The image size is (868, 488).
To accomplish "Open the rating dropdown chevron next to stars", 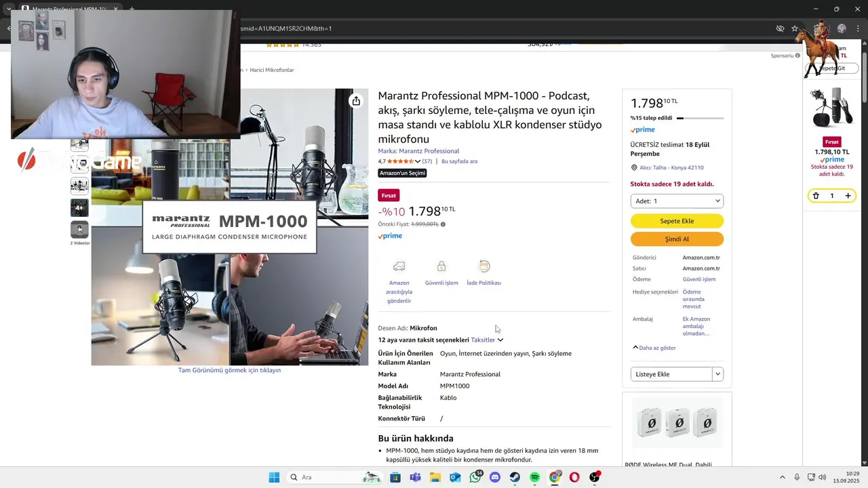I will (x=418, y=161).
